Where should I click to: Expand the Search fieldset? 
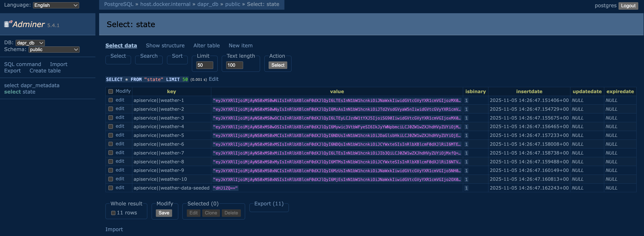point(149,56)
